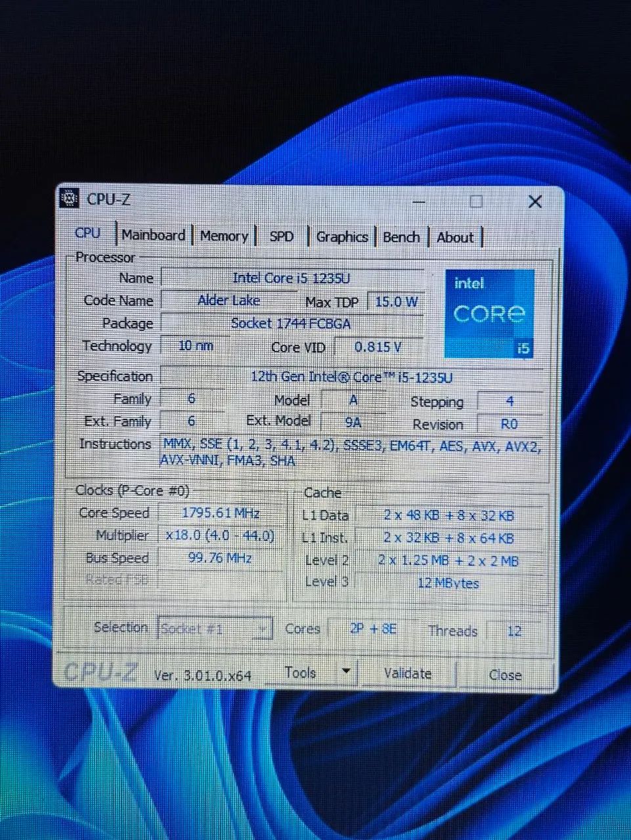
Task: Click the Multiplier value x18.0
Action: 221,535
